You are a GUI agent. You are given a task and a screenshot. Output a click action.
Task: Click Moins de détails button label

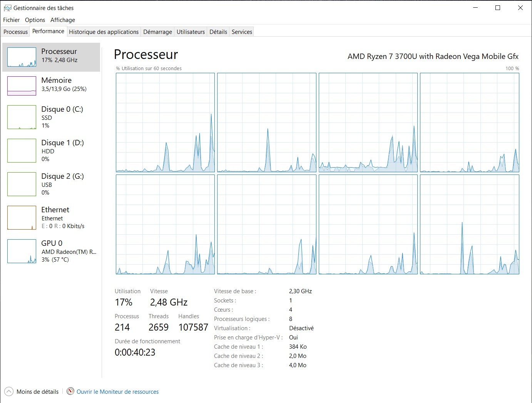point(37,392)
